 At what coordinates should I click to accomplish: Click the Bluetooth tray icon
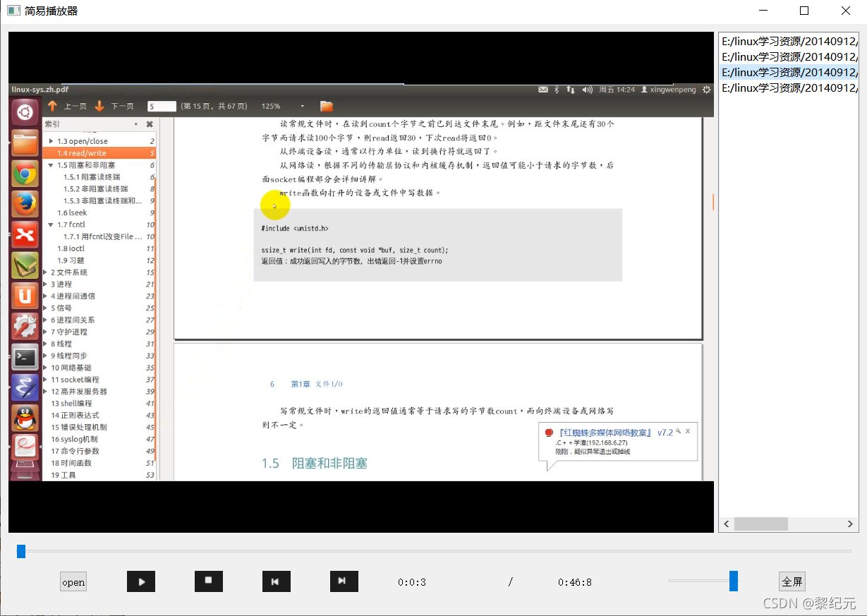coord(556,90)
